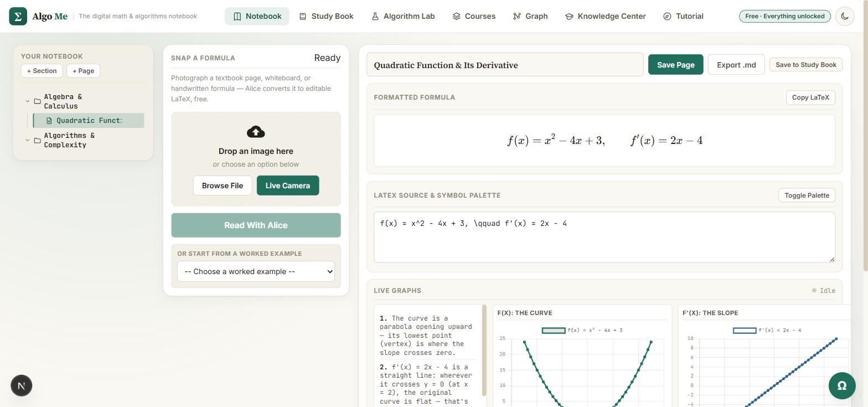Click the Quadratic Funct page document icon
This screenshot has width=868, height=407.
(49, 120)
